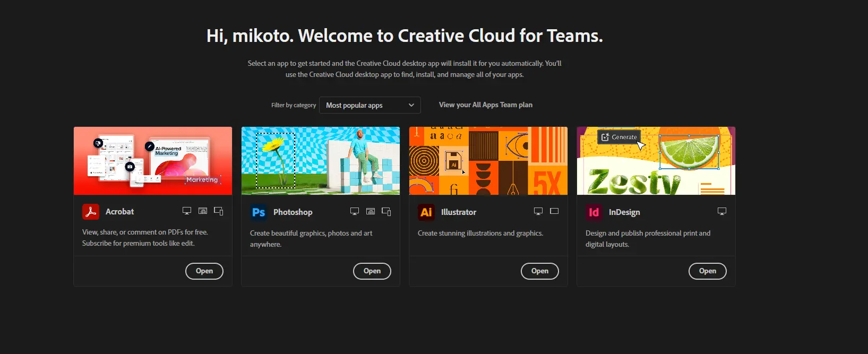Click Acrobat's desktop platform icon
The height and width of the screenshot is (354, 868).
(x=187, y=211)
